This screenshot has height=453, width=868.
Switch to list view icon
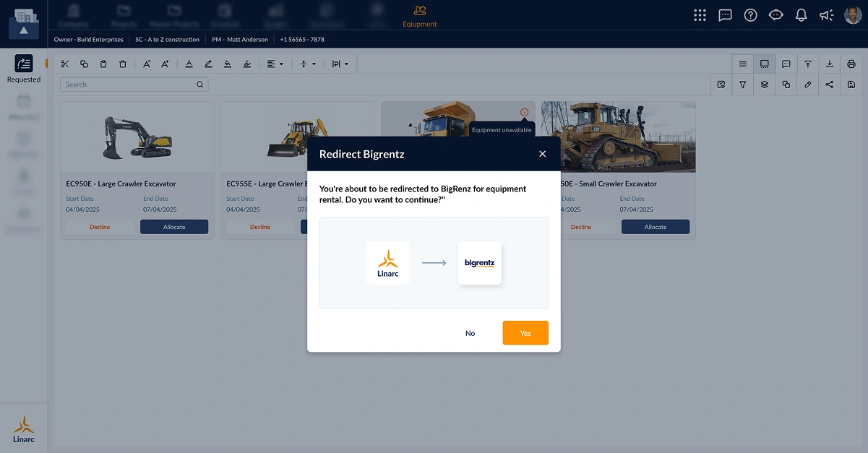(742, 64)
